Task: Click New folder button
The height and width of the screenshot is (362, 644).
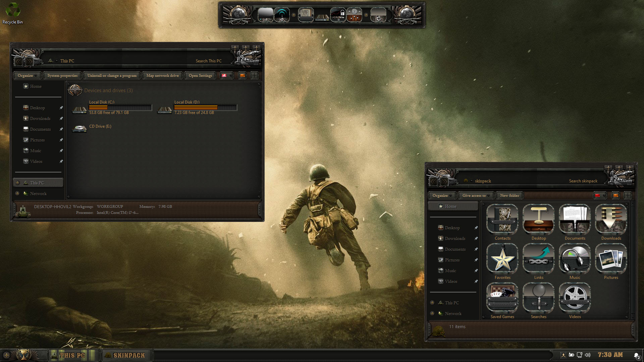Action: (x=509, y=195)
